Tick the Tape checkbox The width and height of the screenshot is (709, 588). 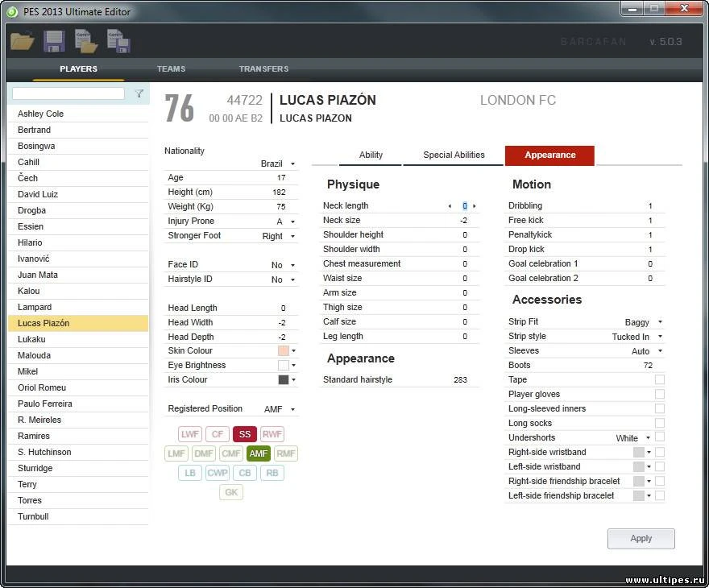tap(658, 379)
